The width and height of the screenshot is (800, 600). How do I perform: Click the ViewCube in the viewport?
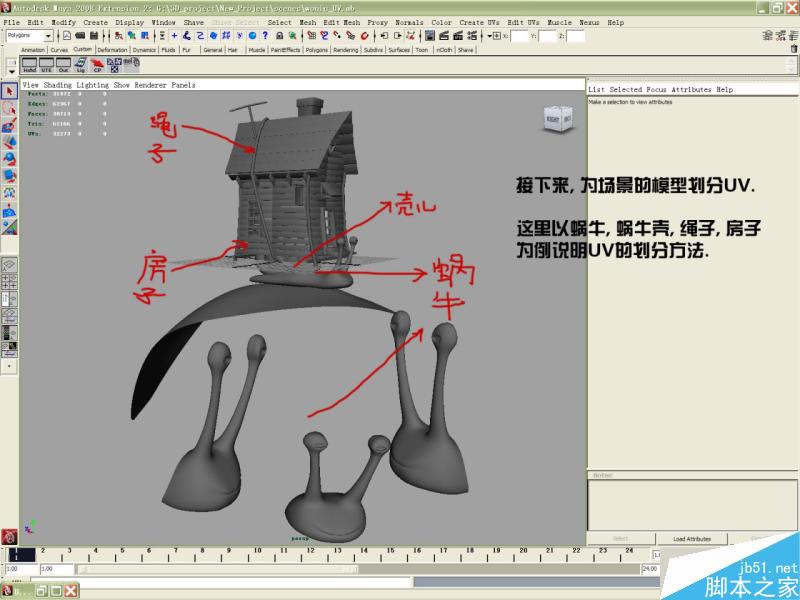(558, 119)
